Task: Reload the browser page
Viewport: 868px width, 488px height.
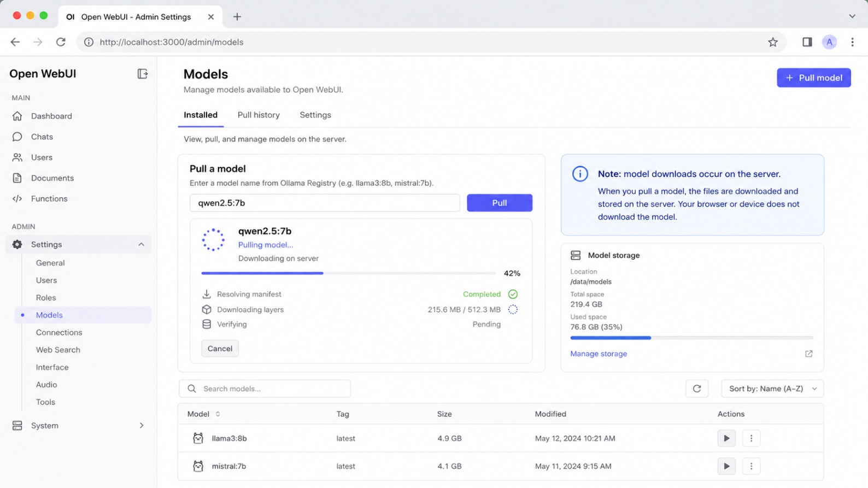Action: (x=61, y=42)
